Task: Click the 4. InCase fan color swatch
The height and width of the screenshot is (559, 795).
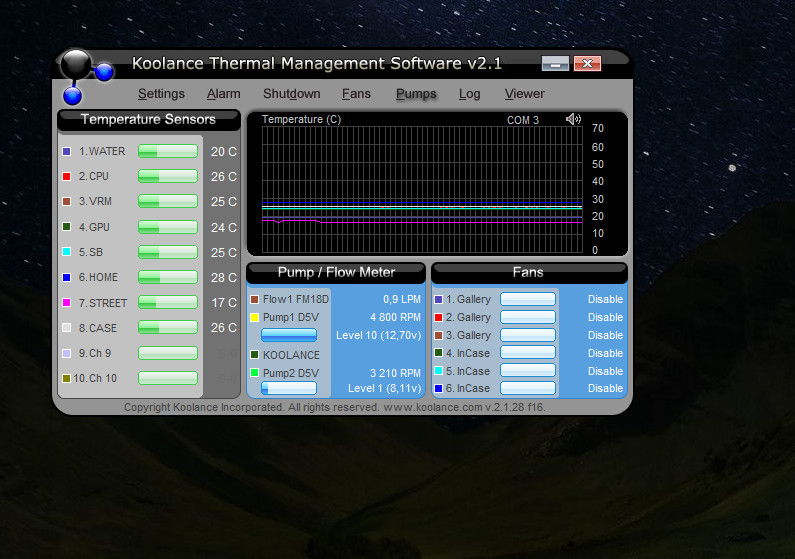Action: 439,352
